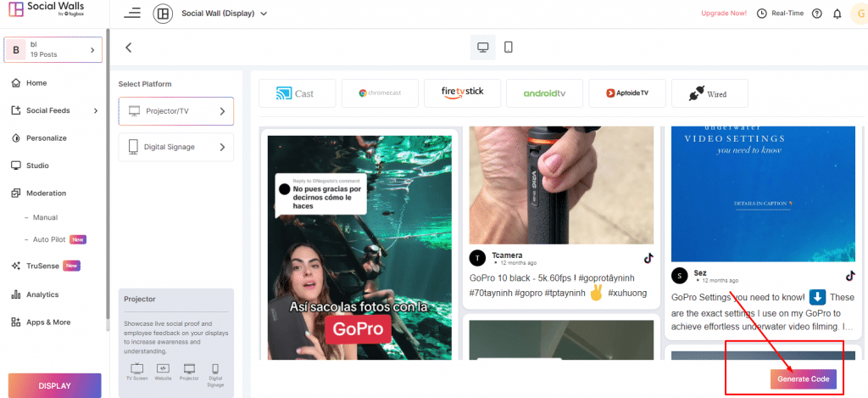868x398 pixels.
Task: Click the DISPLAY button
Action: click(x=55, y=386)
